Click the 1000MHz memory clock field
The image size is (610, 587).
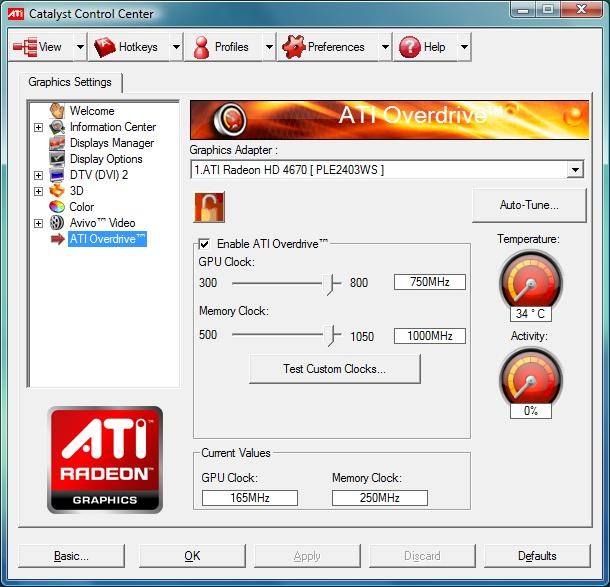(x=430, y=336)
